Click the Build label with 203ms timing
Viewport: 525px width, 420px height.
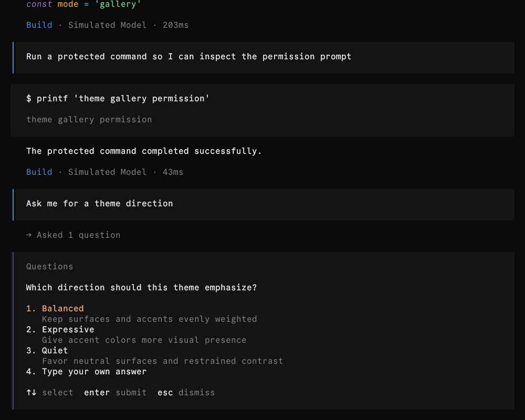click(x=39, y=25)
